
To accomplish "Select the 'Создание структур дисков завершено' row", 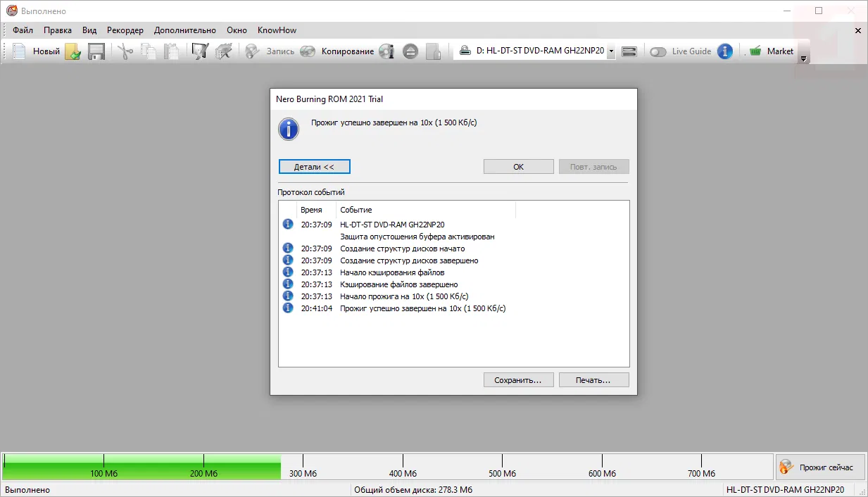I will point(409,260).
